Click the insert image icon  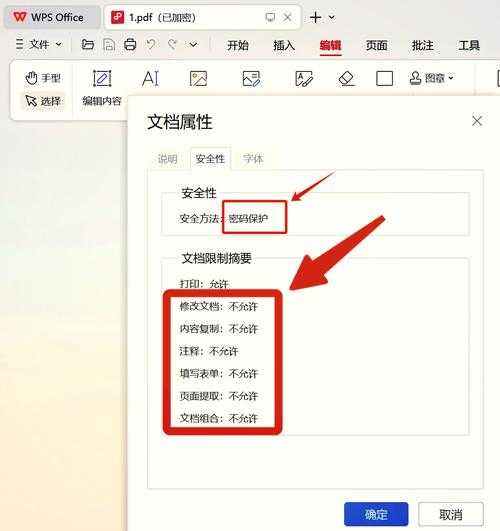(198, 79)
